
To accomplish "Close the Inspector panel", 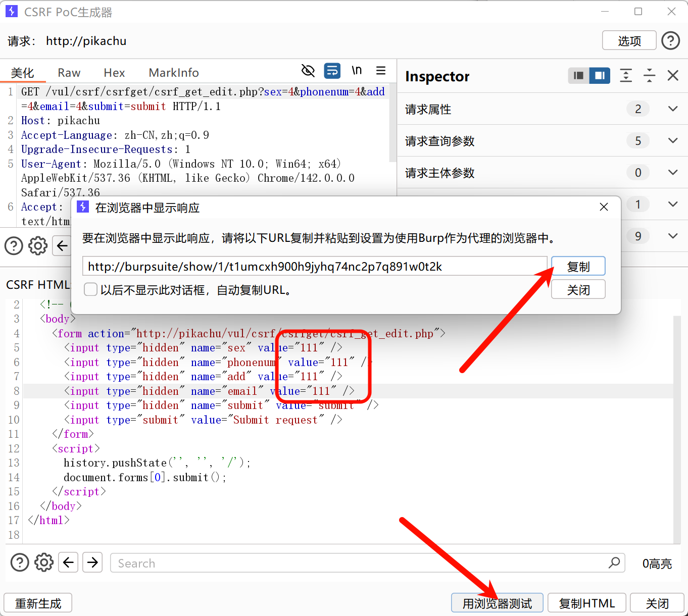I will coord(673,76).
